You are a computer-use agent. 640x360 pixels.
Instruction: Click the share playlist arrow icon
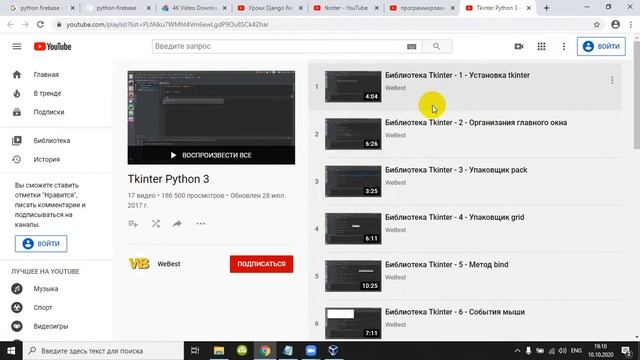(x=177, y=224)
